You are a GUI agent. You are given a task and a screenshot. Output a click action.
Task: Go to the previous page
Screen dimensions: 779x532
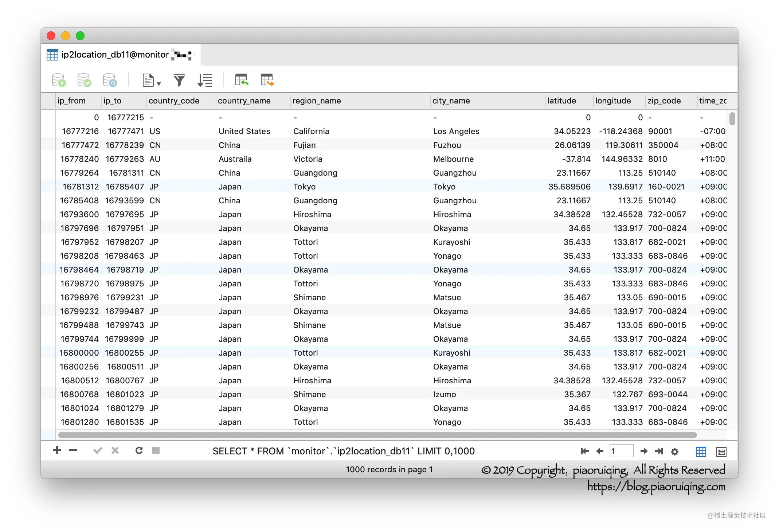pyautogui.click(x=600, y=451)
